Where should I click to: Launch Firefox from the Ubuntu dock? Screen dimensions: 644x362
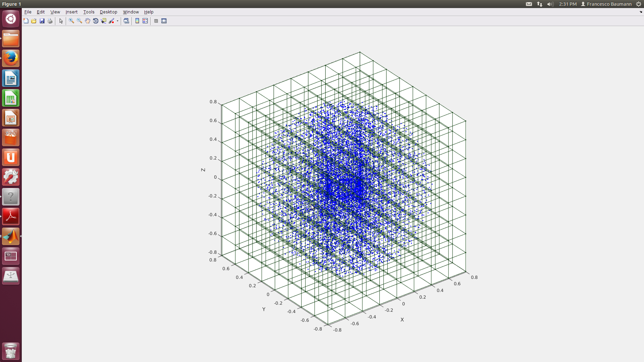click(11, 58)
